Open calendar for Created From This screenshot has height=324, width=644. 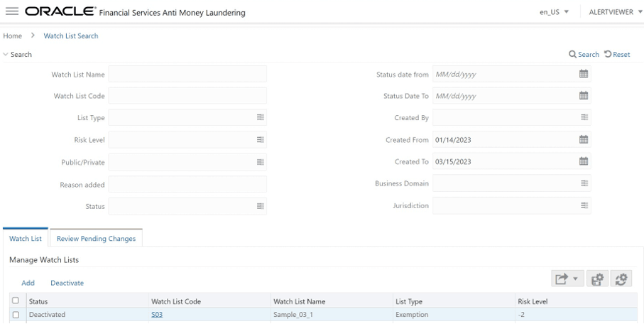coord(583,140)
